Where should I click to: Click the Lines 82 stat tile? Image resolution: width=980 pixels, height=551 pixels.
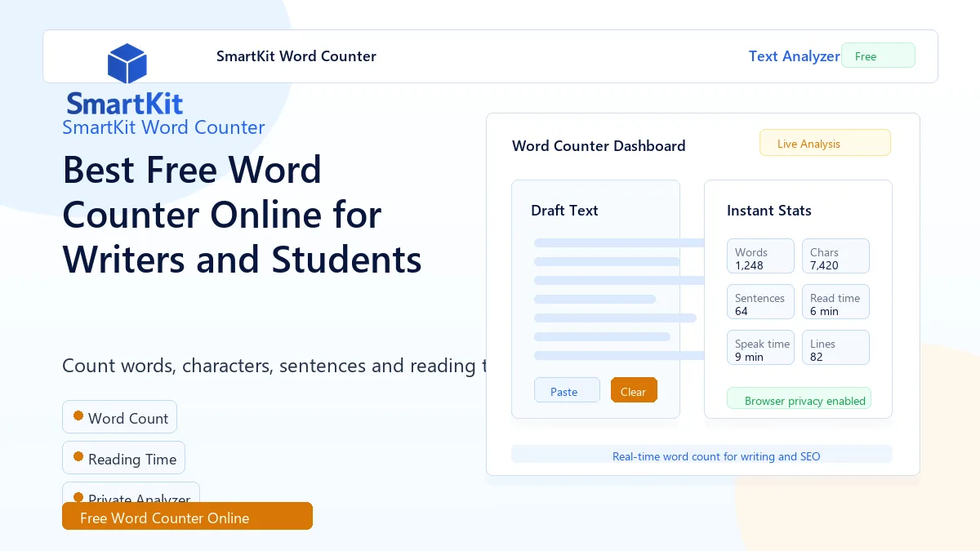click(835, 348)
